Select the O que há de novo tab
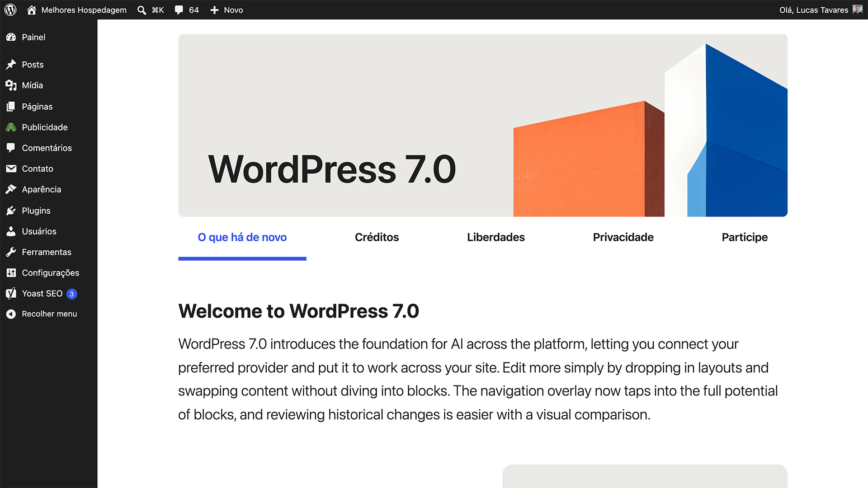868x488 pixels. [x=242, y=238]
